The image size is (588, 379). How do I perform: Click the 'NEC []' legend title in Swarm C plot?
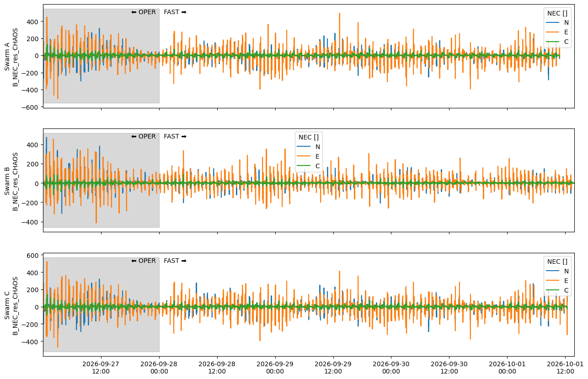click(x=557, y=262)
